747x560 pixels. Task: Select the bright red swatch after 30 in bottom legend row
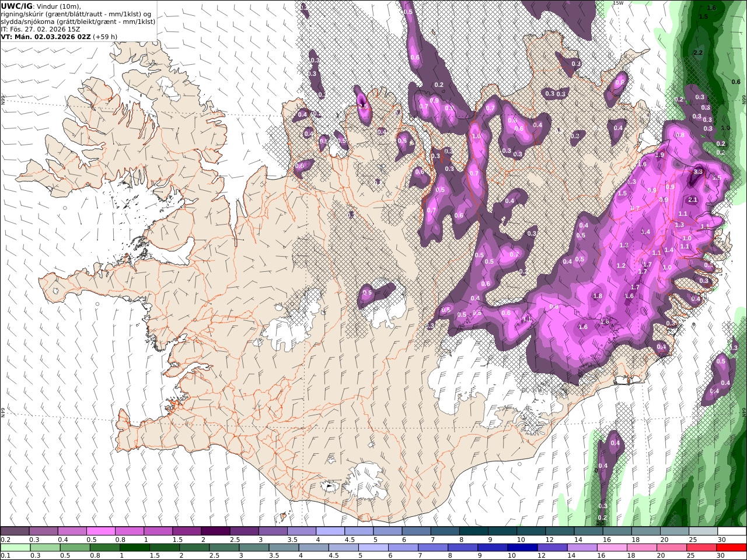pyautogui.click(x=731, y=548)
